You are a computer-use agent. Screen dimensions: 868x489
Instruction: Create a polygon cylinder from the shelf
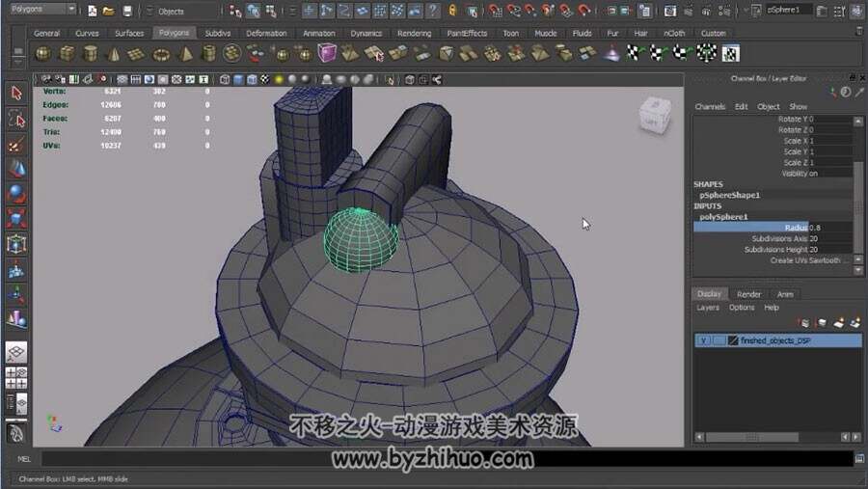pos(91,54)
